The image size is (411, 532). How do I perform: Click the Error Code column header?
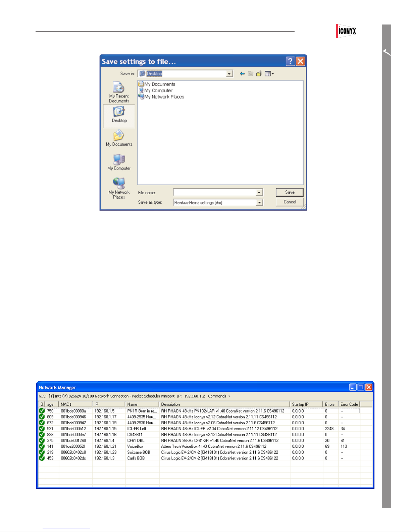(x=349, y=404)
